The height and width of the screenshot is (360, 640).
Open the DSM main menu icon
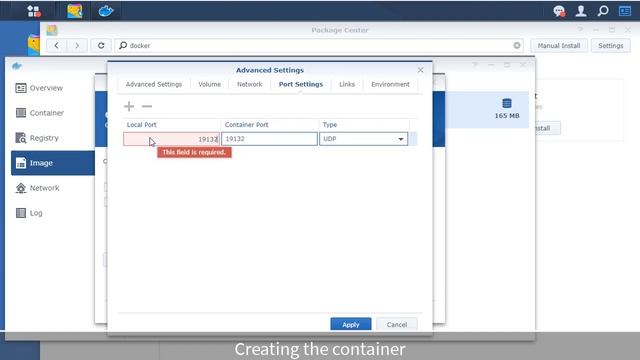[33, 11]
